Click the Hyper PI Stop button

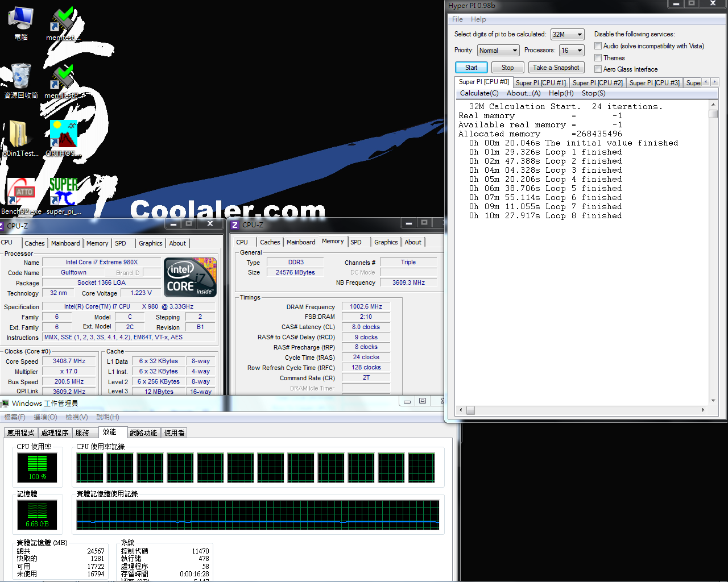(507, 68)
